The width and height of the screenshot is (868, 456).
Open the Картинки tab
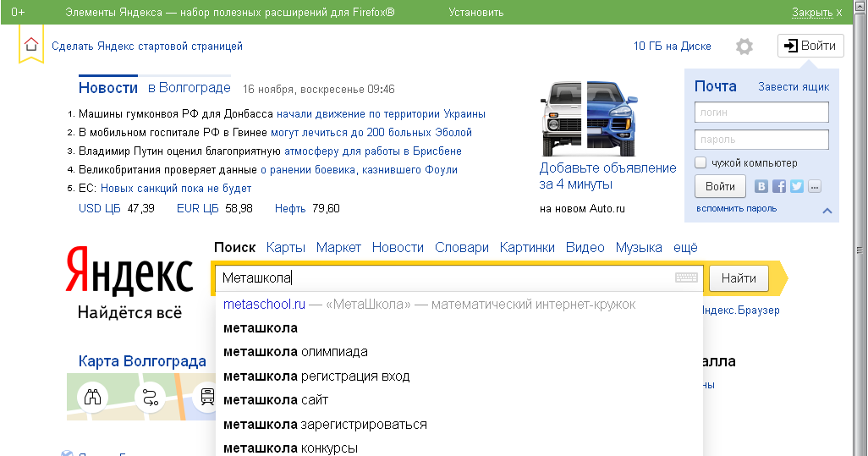(x=527, y=247)
